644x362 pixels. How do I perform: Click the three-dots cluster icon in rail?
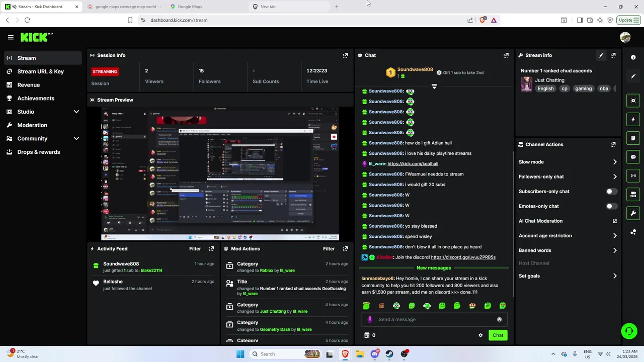pyautogui.click(x=633, y=232)
